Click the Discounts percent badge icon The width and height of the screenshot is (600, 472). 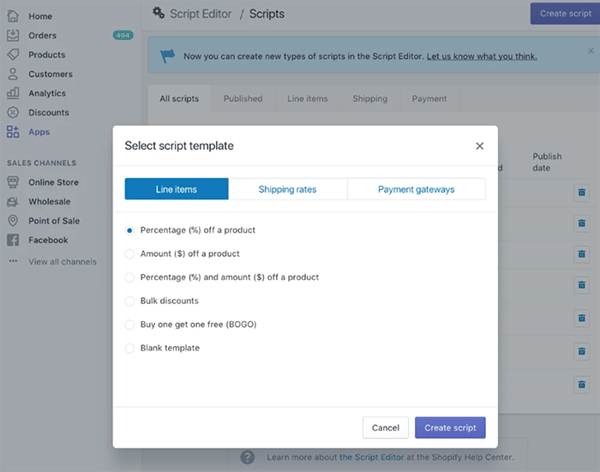coord(13,113)
